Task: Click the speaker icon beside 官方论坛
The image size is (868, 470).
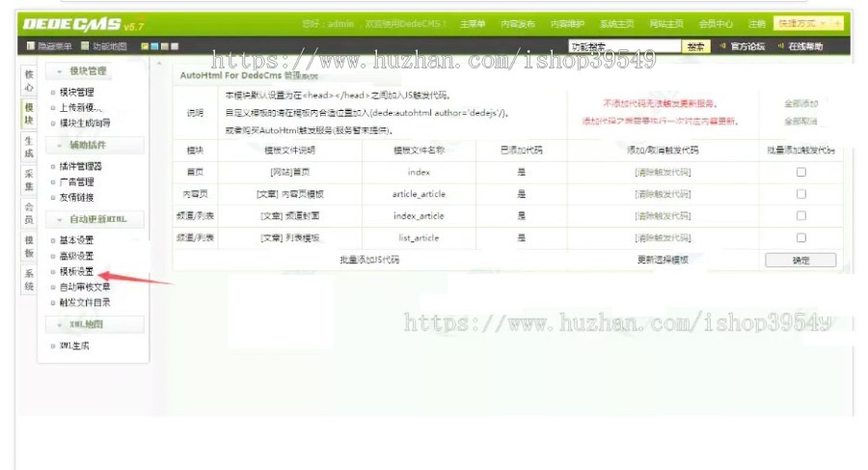Action: click(x=722, y=46)
